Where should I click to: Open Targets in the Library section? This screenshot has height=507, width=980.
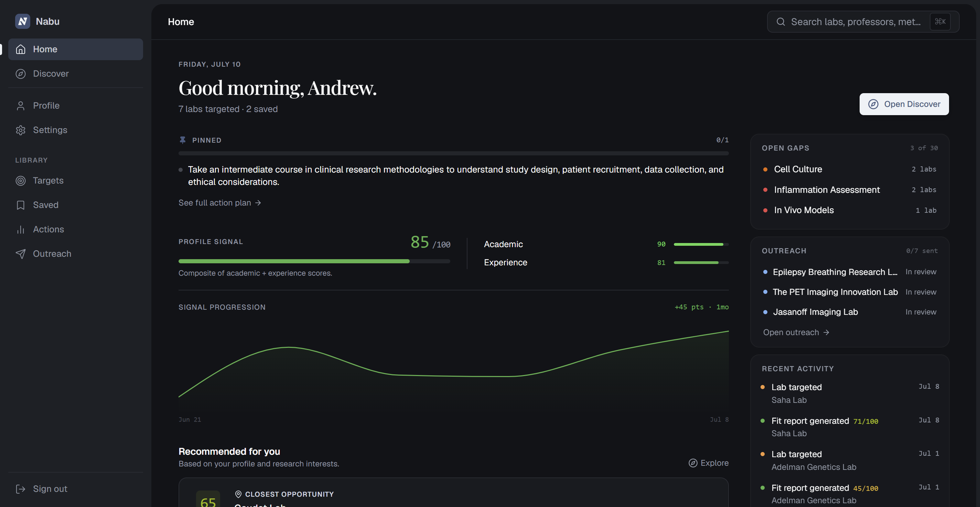pyautogui.click(x=76, y=180)
